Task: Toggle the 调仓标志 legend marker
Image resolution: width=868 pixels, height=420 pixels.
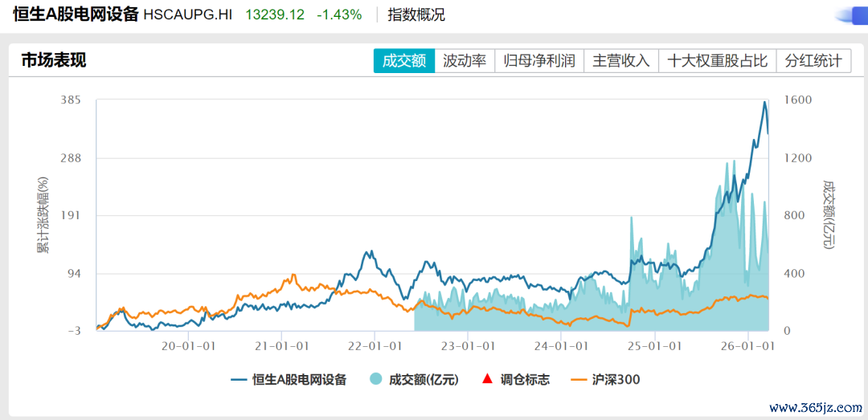Action: coord(517,380)
